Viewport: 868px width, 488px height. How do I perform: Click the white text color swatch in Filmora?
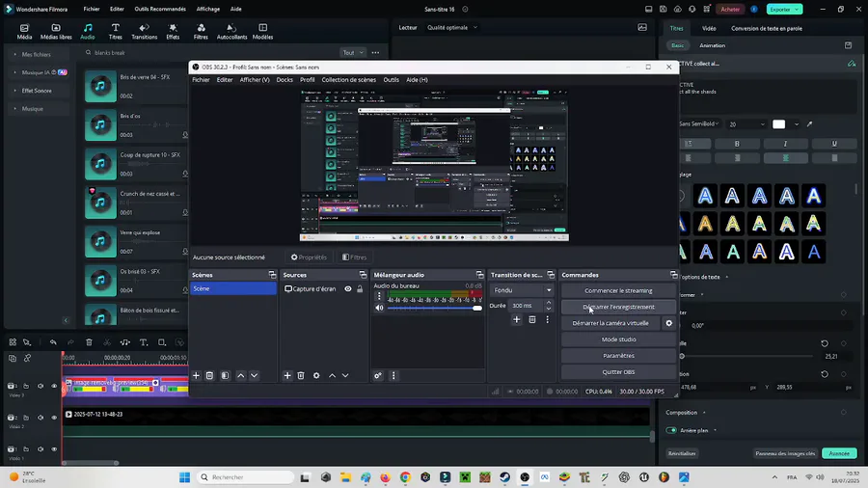coord(779,124)
